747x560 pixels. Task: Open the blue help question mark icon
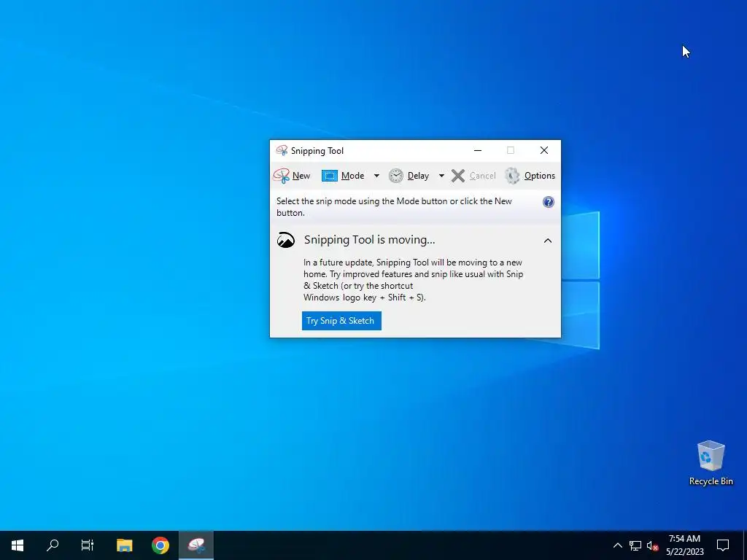[x=549, y=202]
